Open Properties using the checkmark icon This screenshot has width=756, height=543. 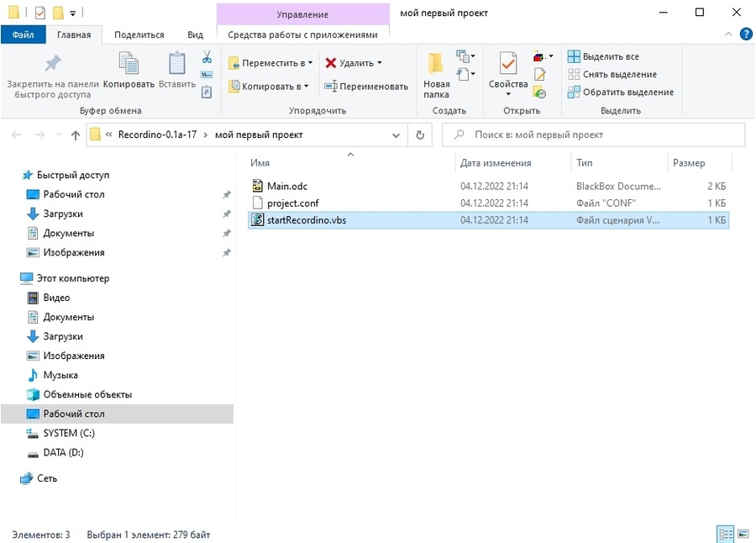click(x=507, y=66)
